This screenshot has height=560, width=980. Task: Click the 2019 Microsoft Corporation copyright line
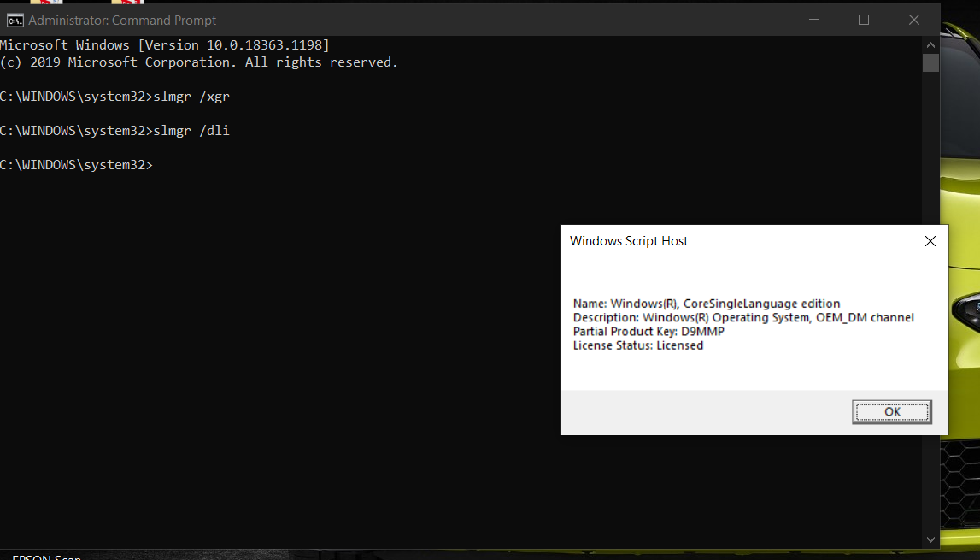[199, 62]
